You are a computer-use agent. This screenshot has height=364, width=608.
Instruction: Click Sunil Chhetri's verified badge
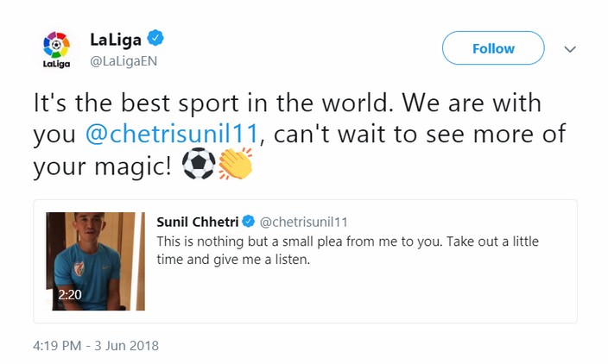[x=249, y=222]
